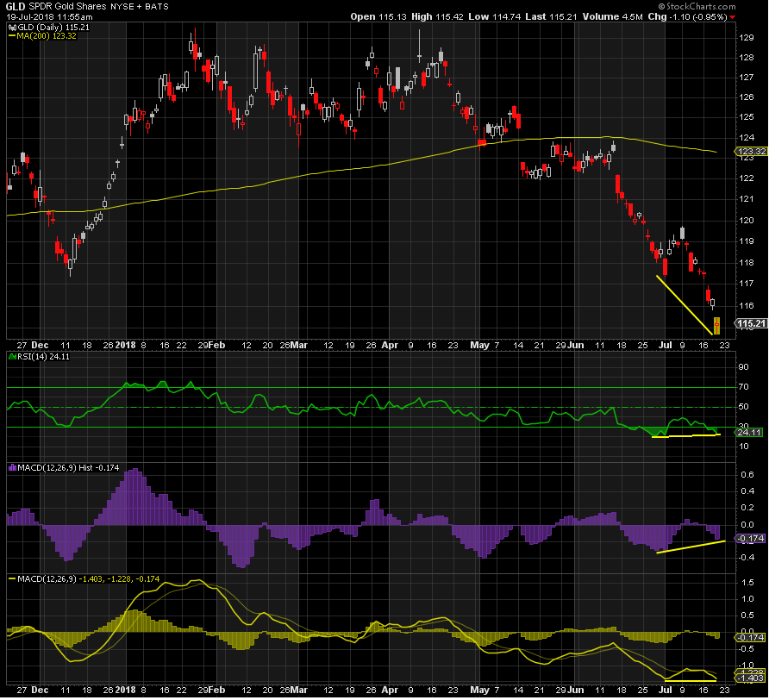This screenshot has height=700, width=769.
Task: Click the High 115.42 value
Action: tap(437, 16)
